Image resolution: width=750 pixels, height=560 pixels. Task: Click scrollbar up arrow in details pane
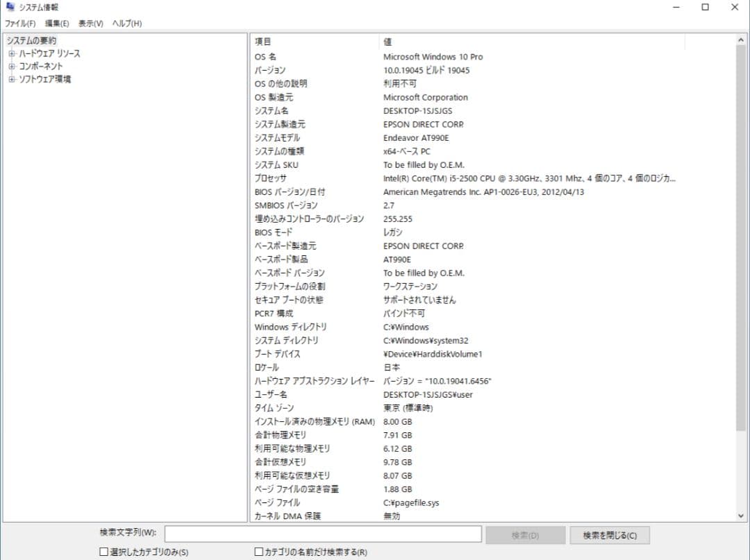pyautogui.click(x=741, y=40)
